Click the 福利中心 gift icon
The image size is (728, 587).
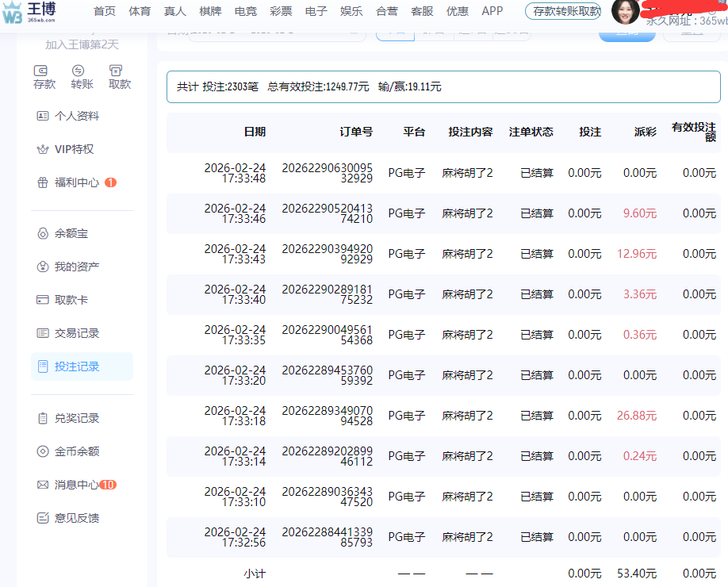coord(41,182)
